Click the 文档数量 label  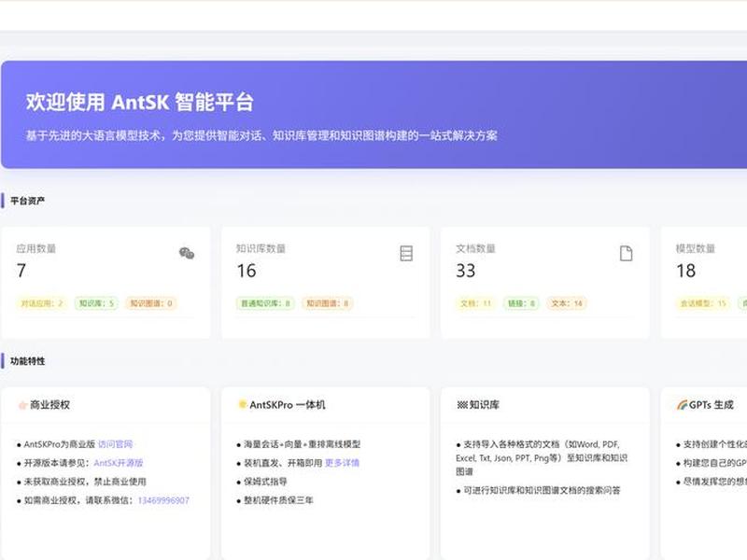point(476,248)
